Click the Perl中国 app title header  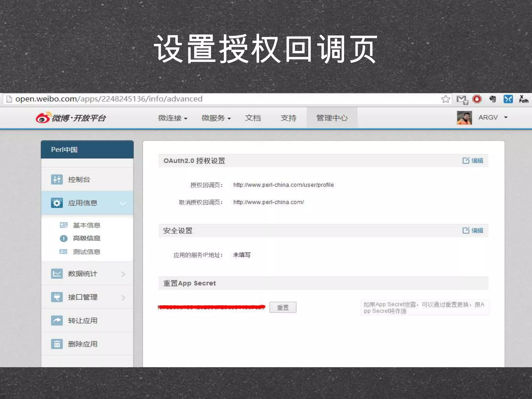click(x=87, y=150)
